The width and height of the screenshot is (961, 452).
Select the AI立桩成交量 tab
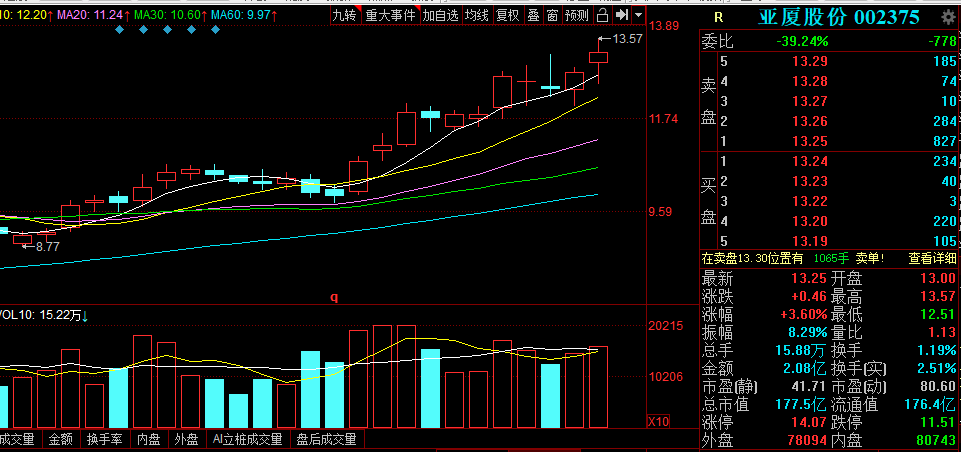248,439
